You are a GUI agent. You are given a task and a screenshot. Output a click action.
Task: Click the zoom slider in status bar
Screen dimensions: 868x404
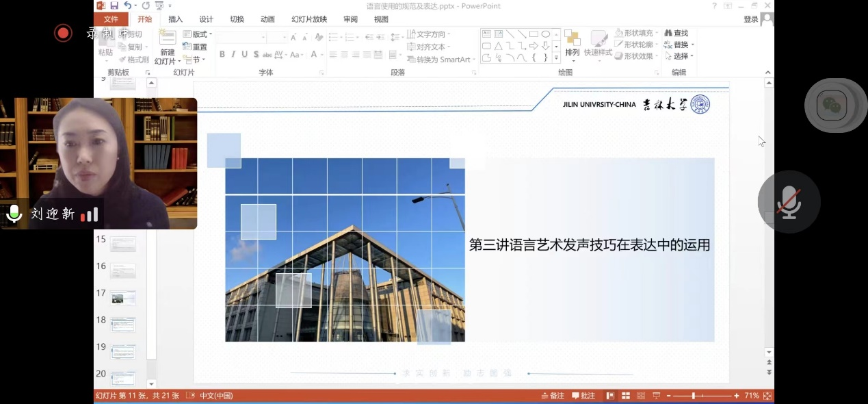(x=693, y=396)
